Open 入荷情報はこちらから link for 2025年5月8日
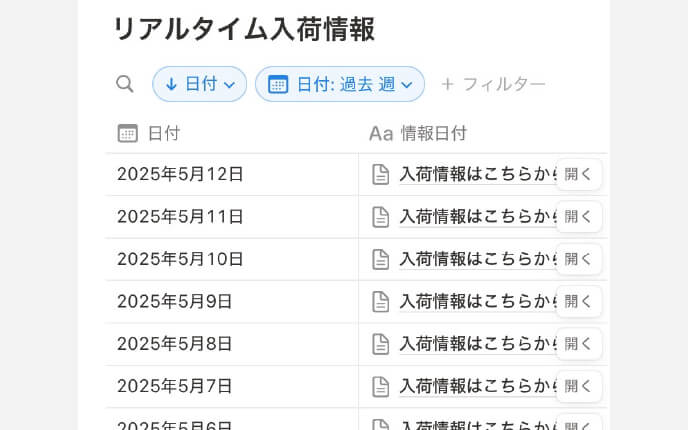This screenshot has width=688, height=430. tap(478, 344)
